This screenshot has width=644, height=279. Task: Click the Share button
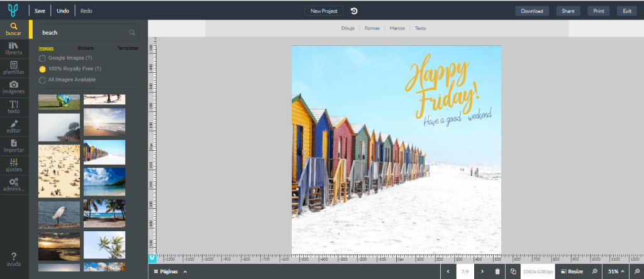pos(568,11)
